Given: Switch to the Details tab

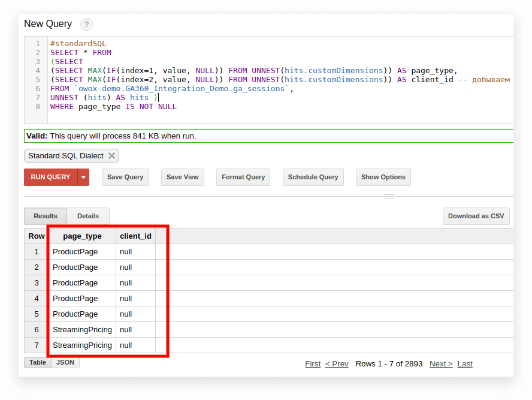Looking at the screenshot, I should click(87, 216).
